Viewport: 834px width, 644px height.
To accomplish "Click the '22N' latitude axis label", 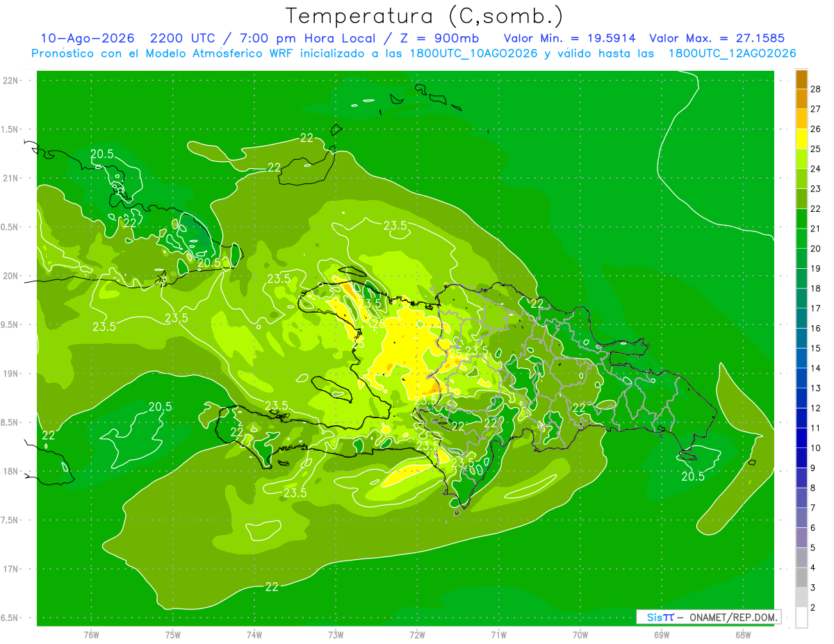I will [11, 81].
